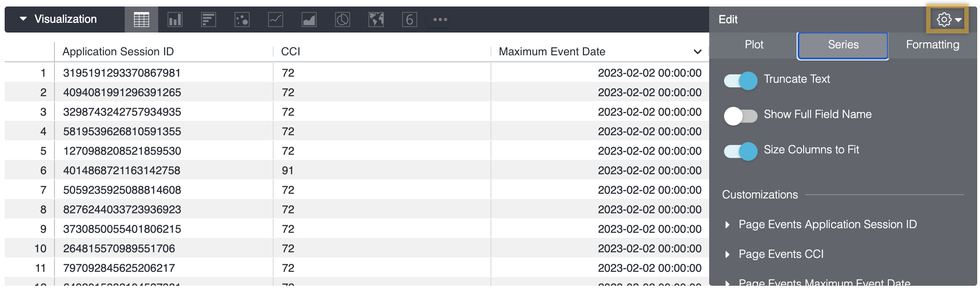The width and height of the screenshot is (980, 289).
Task: Disable the Truncate Text toggle
Action: pyautogui.click(x=740, y=81)
